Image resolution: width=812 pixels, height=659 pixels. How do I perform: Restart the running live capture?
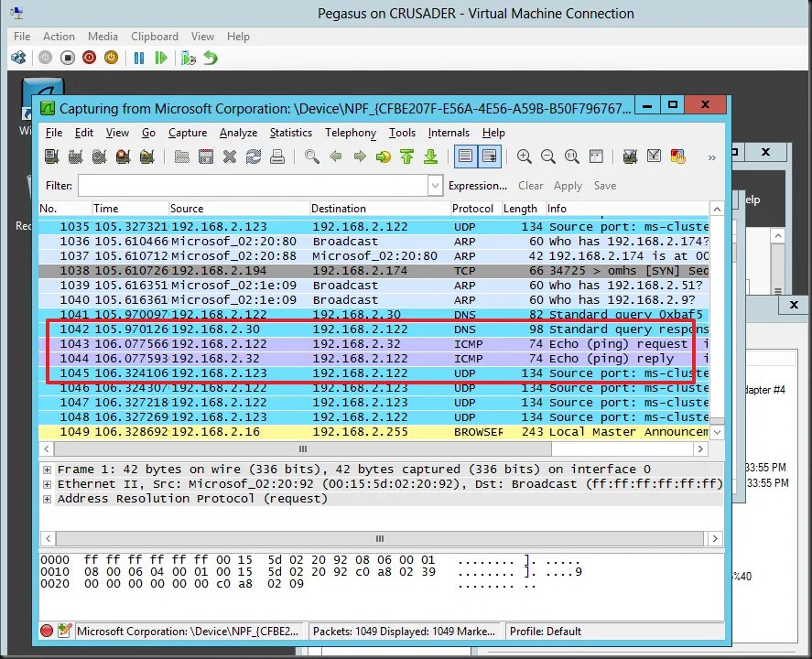pyautogui.click(x=147, y=157)
